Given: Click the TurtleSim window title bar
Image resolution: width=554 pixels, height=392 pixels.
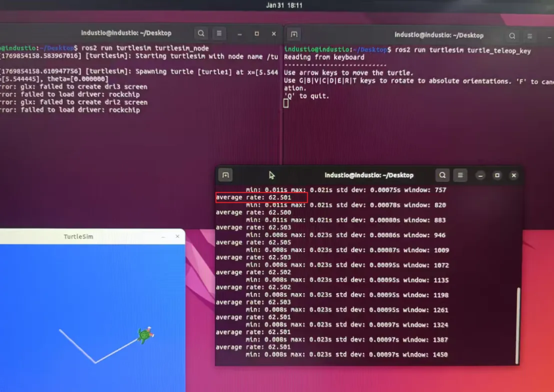Looking at the screenshot, I should coord(78,237).
